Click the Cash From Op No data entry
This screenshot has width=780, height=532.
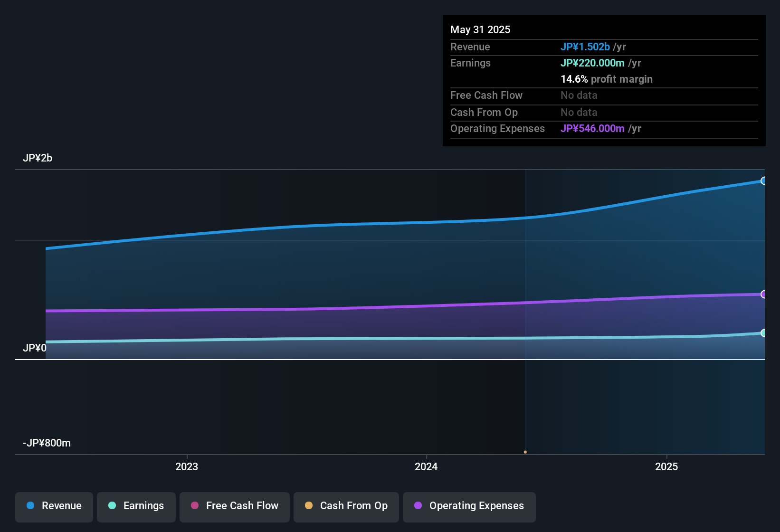[x=579, y=112]
